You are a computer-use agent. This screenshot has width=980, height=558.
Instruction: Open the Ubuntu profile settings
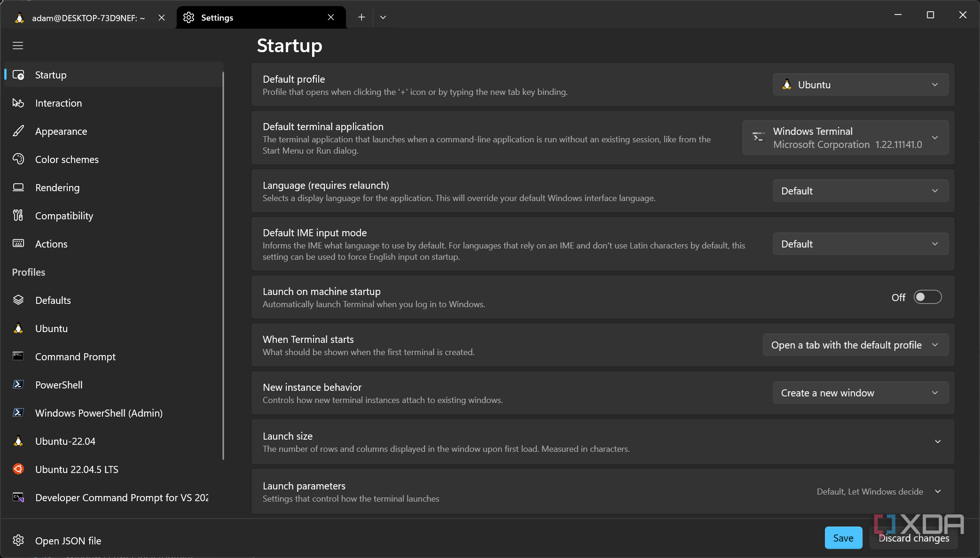click(x=113, y=329)
